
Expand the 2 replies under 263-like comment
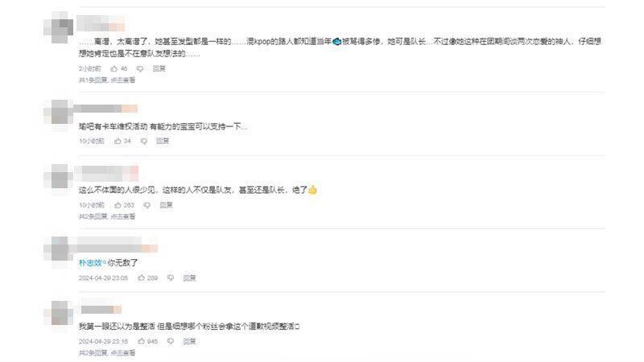[x=107, y=216]
